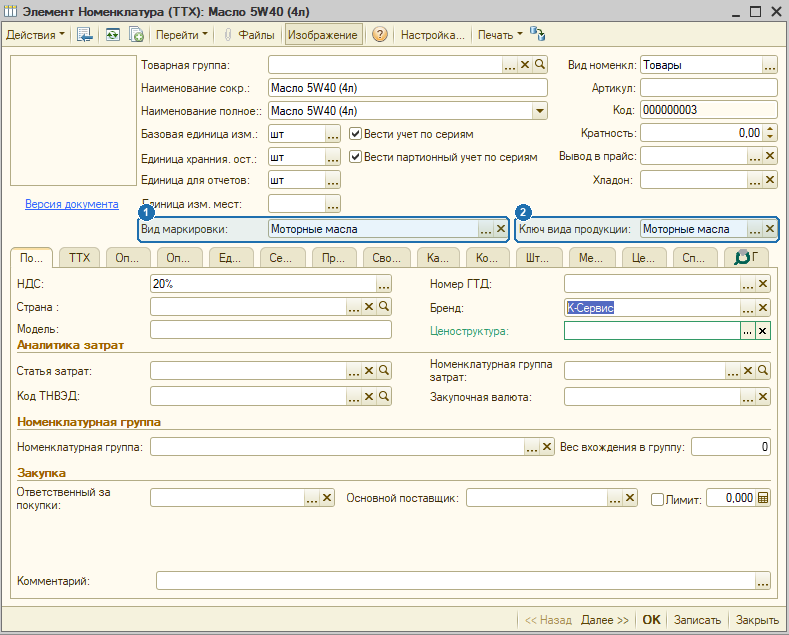
Task: Clear the Вид маркировки field
Action: point(501,229)
